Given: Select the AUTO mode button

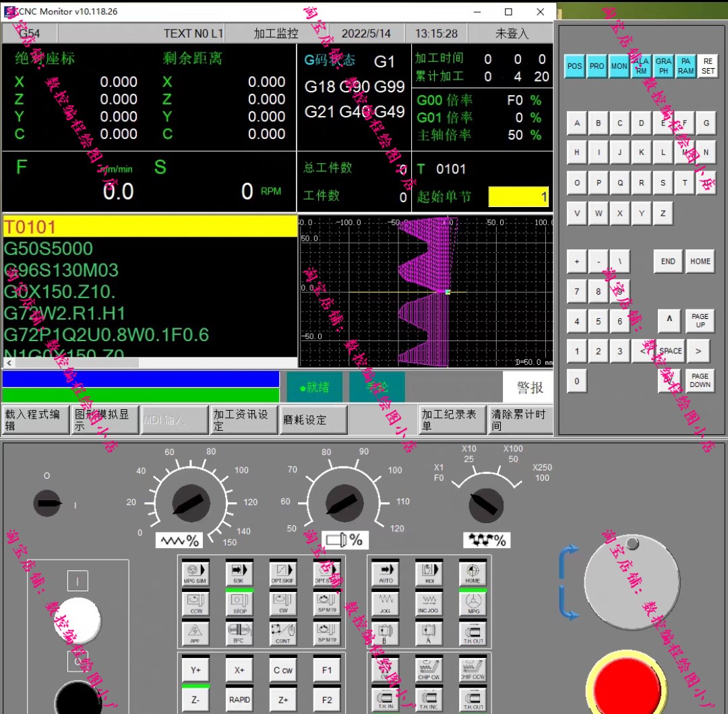Looking at the screenshot, I should coord(386,574).
